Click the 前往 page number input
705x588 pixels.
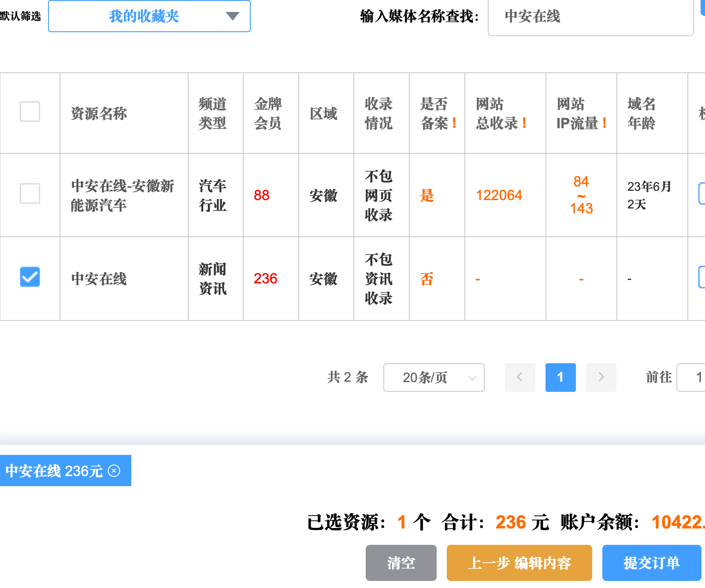691,377
